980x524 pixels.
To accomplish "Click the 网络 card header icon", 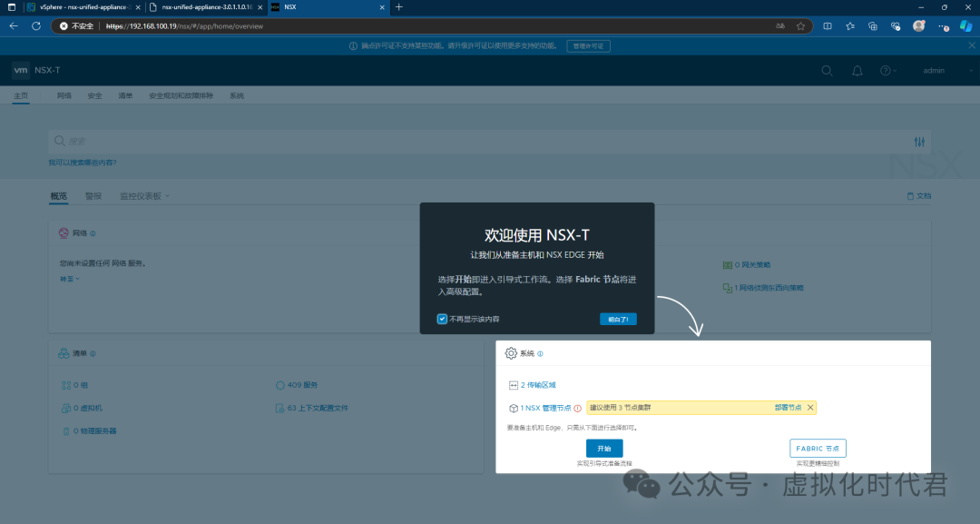I will 64,233.
